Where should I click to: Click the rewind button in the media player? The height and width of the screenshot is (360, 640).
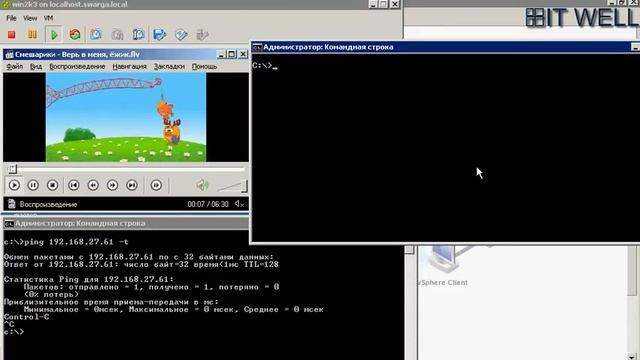93,185
